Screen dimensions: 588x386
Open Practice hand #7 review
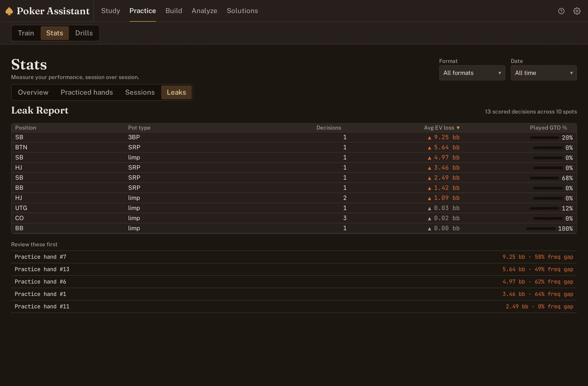[x=294, y=257]
